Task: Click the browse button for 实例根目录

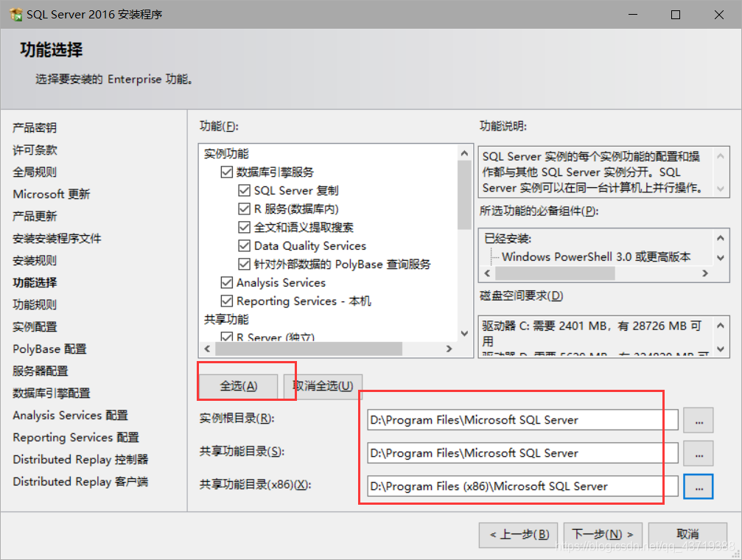Action: (699, 420)
